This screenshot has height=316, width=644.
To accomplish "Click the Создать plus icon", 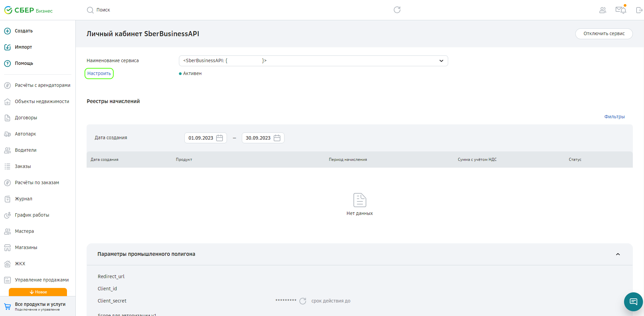I will pyautogui.click(x=7, y=31).
